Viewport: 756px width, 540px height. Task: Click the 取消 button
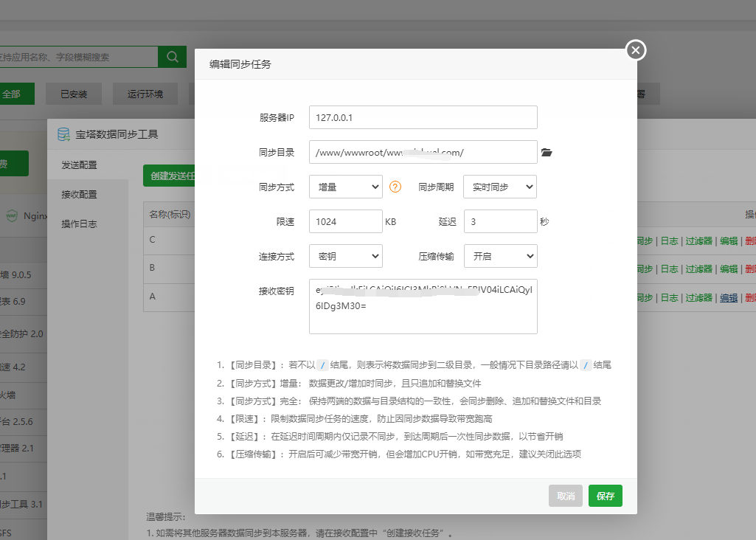coord(566,496)
